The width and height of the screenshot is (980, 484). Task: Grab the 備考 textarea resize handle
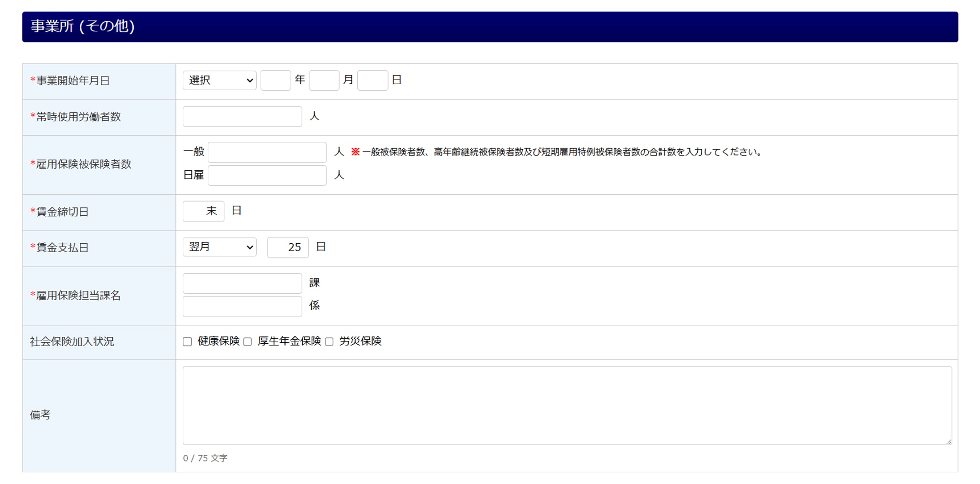(949, 441)
